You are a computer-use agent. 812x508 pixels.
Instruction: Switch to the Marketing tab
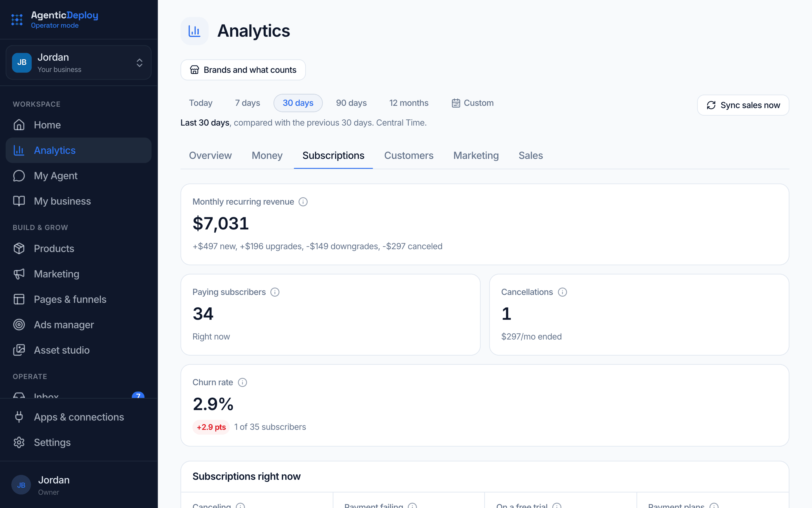(x=476, y=156)
